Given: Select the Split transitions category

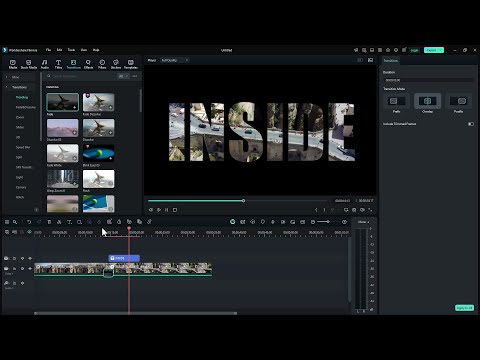Looking at the screenshot, I should (19, 157).
